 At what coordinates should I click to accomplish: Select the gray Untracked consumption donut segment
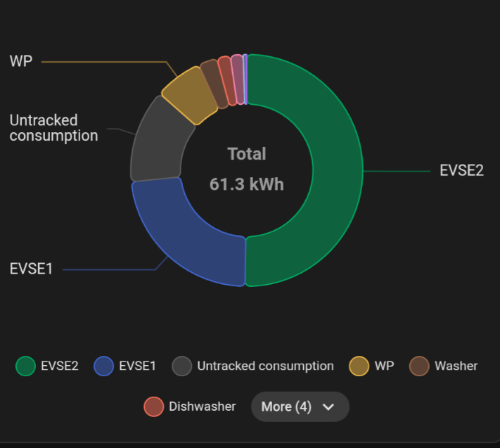(158, 141)
